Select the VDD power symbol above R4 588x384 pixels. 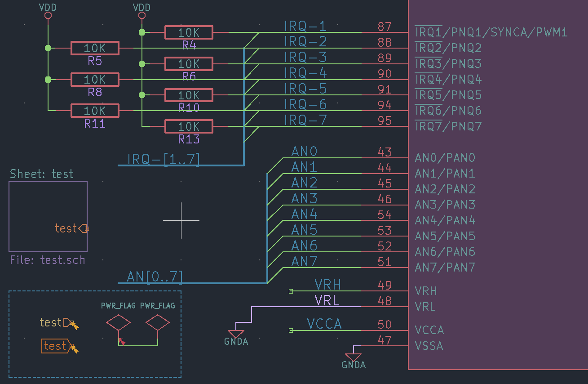click(x=142, y=14)
